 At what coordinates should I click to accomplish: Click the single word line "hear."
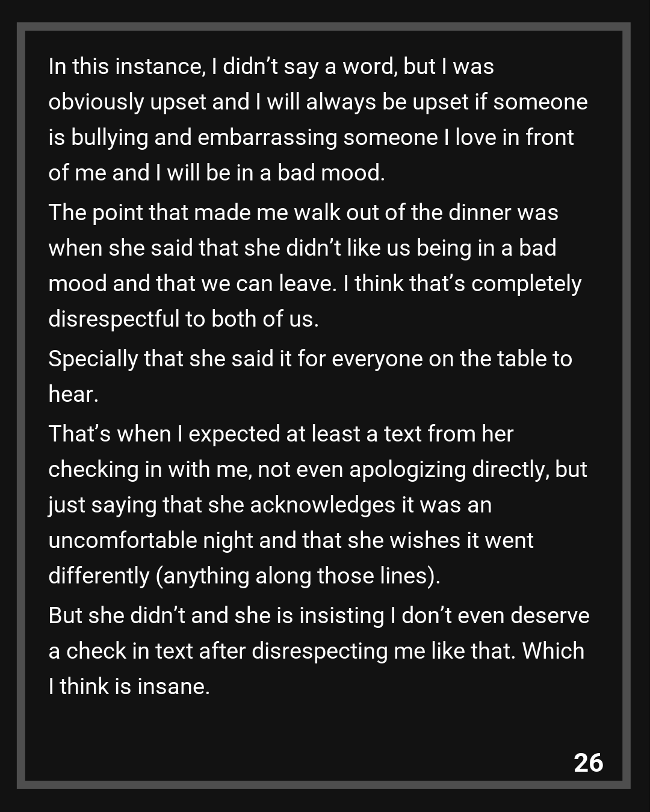73,395
